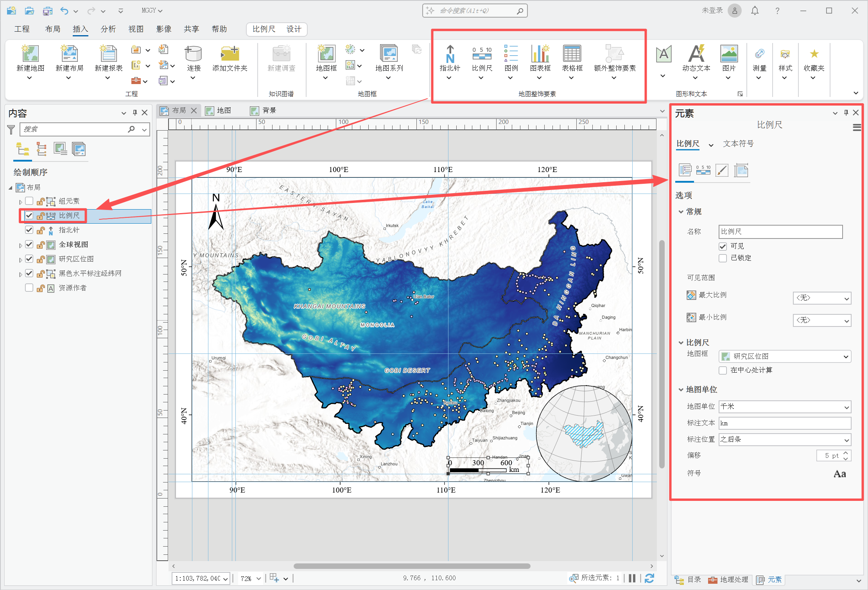Click the 标注文本 input field
The image size is (868, 590).
[784, 423]
